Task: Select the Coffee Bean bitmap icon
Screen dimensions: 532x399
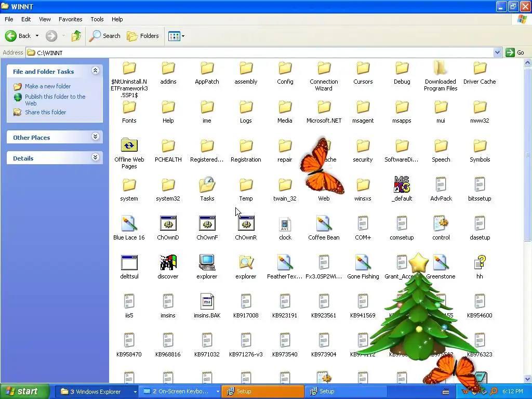Action: [x=324, y=224]
